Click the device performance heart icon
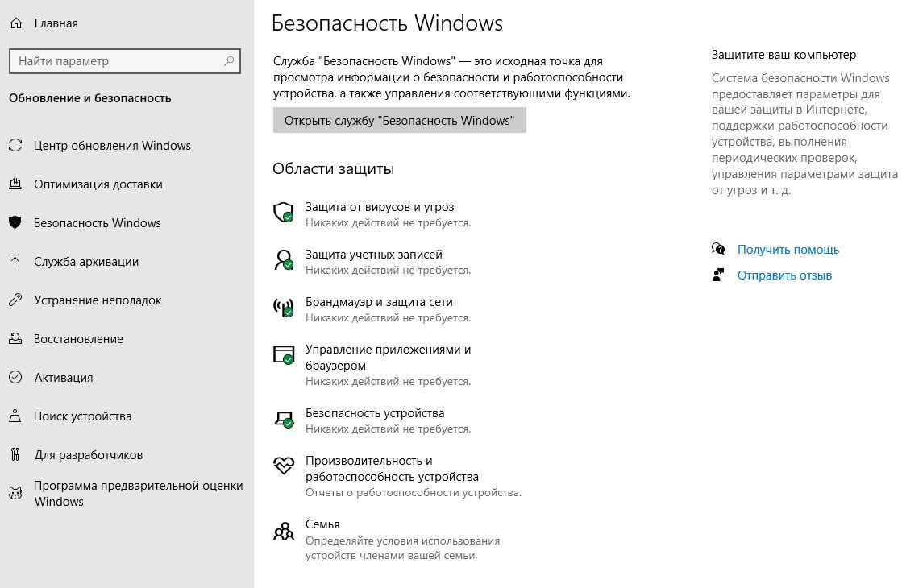Screen dimensions: 902x588 pyautogui.click(x=283, y=466)
